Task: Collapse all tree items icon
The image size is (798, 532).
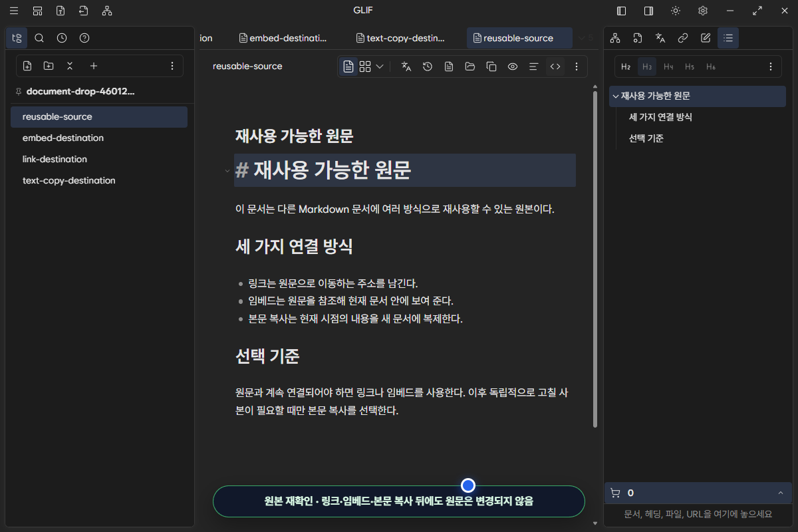Action: (70, 66)
